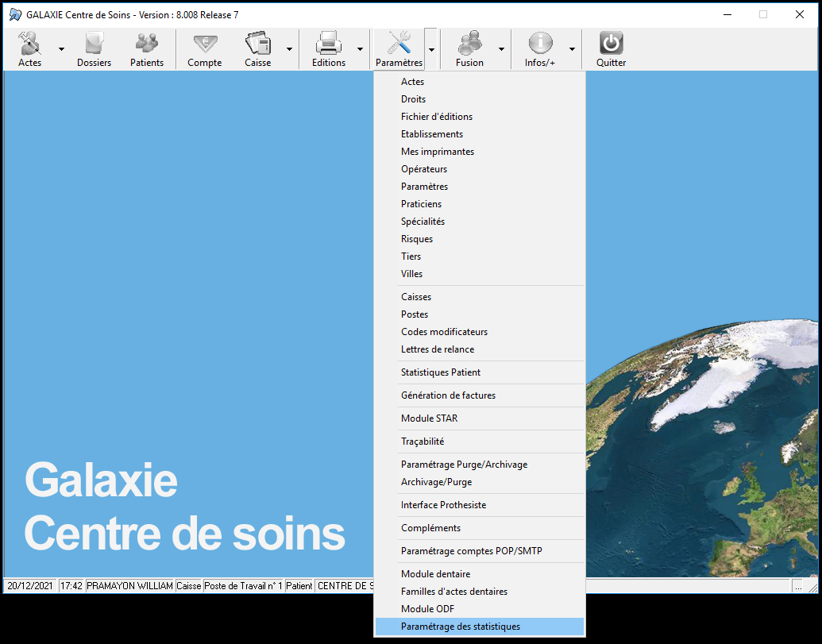Viewport: 822px width, 644px height.
Task: Minimize the GALAXIE window
Action: [727, 14]
